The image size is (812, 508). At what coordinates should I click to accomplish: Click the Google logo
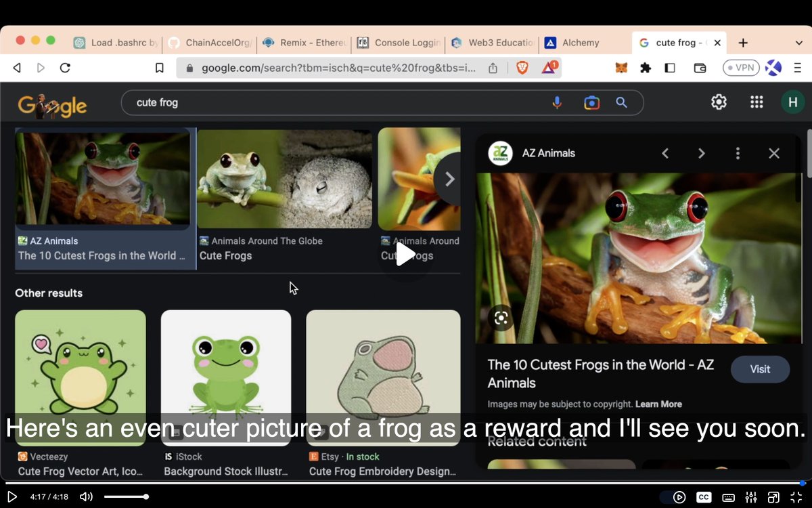52,105
